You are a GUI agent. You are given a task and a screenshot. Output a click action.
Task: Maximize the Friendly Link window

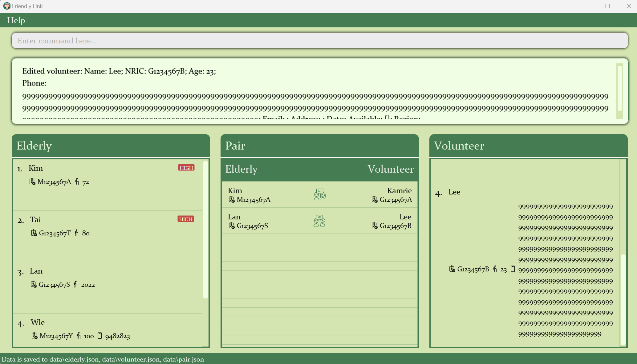tap(607, 6)
